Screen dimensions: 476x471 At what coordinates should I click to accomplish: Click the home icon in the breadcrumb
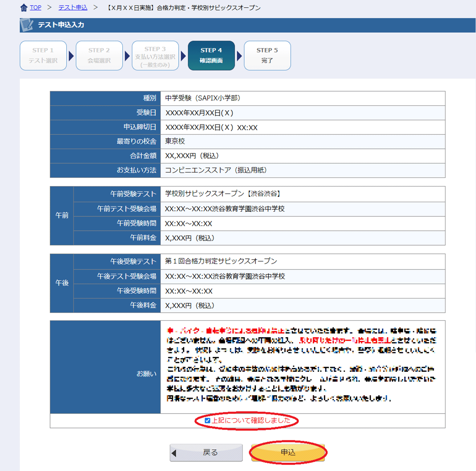[24, 8]
